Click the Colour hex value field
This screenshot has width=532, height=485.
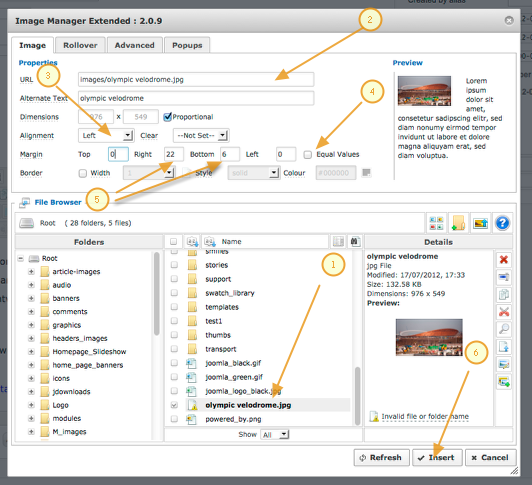336,173
